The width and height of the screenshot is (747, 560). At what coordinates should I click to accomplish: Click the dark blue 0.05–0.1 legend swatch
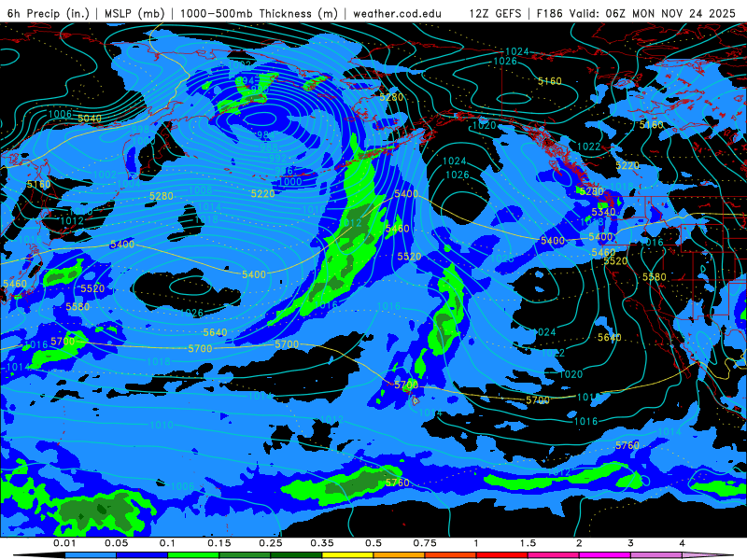[142, 555]
